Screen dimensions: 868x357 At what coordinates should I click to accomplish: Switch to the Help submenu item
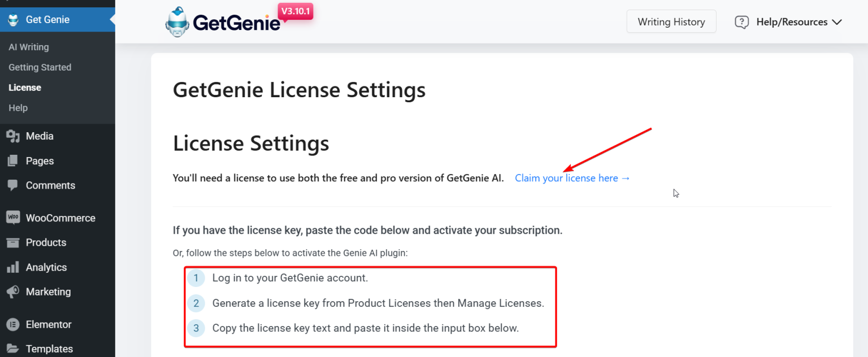pos(18,107)
